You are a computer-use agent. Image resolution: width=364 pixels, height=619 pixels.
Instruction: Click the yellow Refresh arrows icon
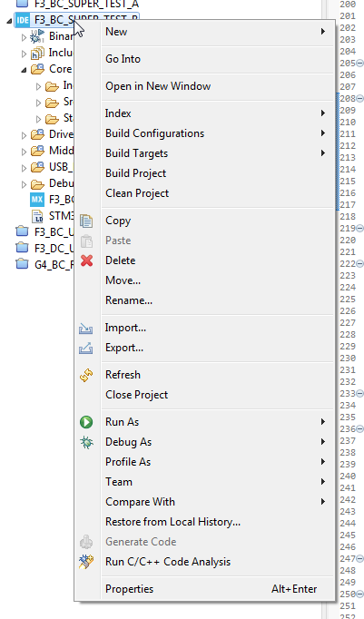[x=86, y=375]
